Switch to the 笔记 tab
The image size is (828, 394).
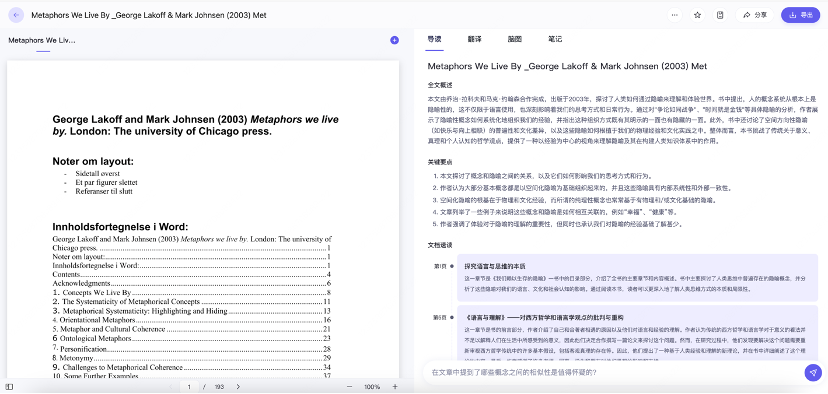point(555,39)
